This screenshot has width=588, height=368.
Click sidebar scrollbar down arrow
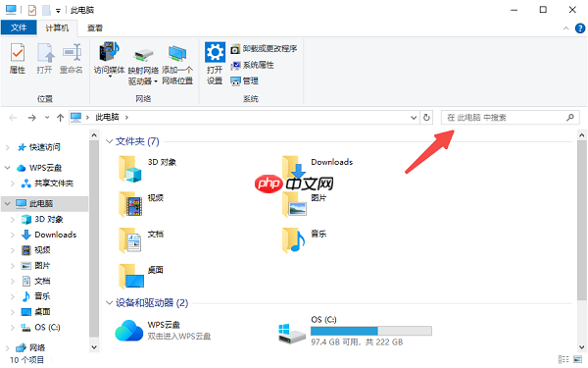pyautogui.click(x=94, y=347)
